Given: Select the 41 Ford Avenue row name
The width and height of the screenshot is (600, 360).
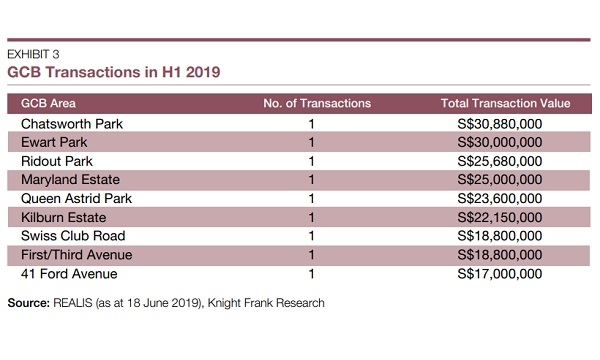Looking at the screenshot, I should (x=69, y=274).
